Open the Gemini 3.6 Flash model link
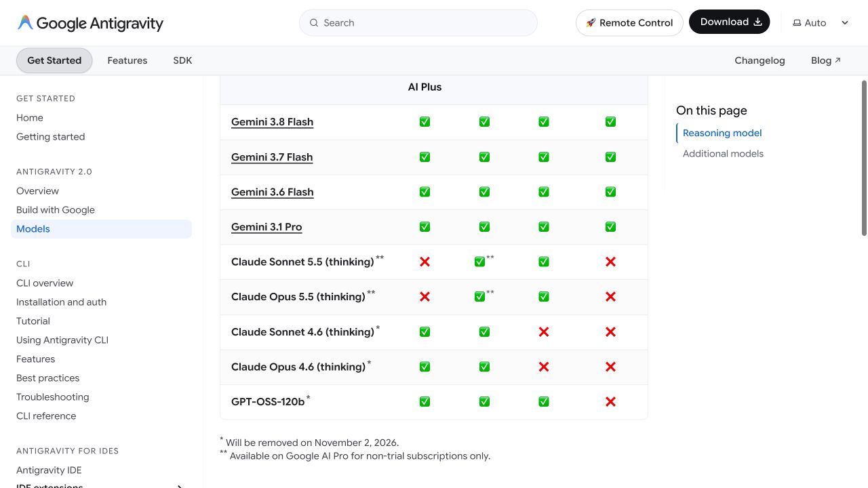The width and height of the screenshot is (868, 488). tap(272, 192)
